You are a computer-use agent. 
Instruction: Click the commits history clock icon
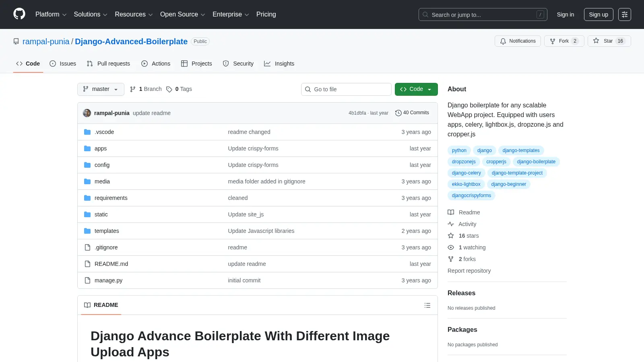click(x=398, y=113)
